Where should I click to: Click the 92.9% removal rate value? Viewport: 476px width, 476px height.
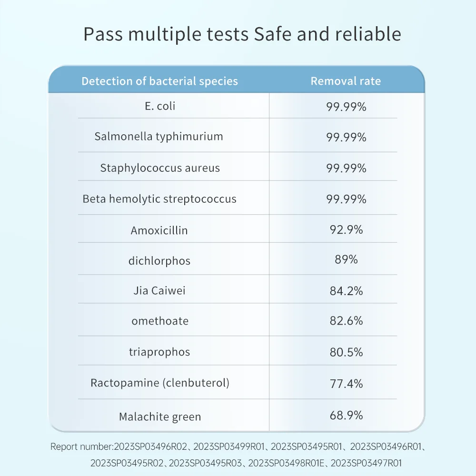[346, 230]
